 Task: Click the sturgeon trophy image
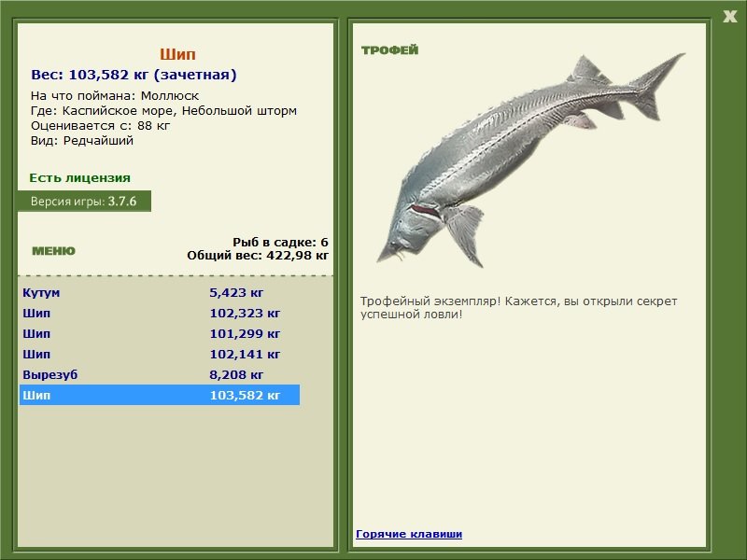click(530, 160)
